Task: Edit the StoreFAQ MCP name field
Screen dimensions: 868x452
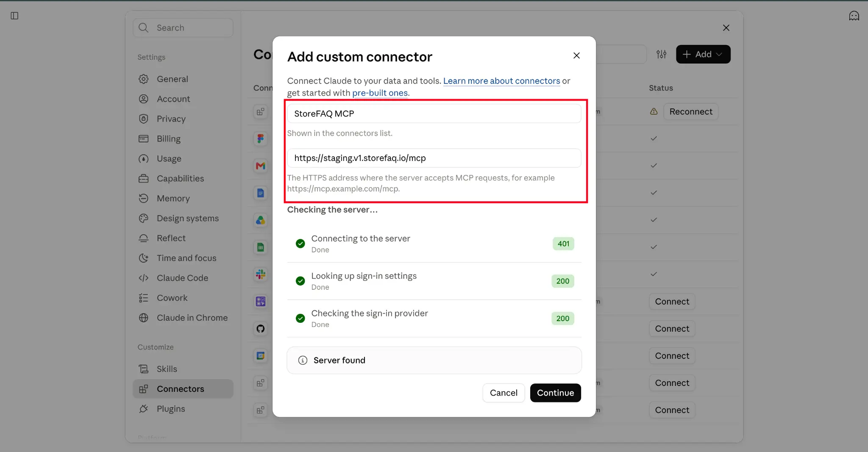Action: pos(434,114)
